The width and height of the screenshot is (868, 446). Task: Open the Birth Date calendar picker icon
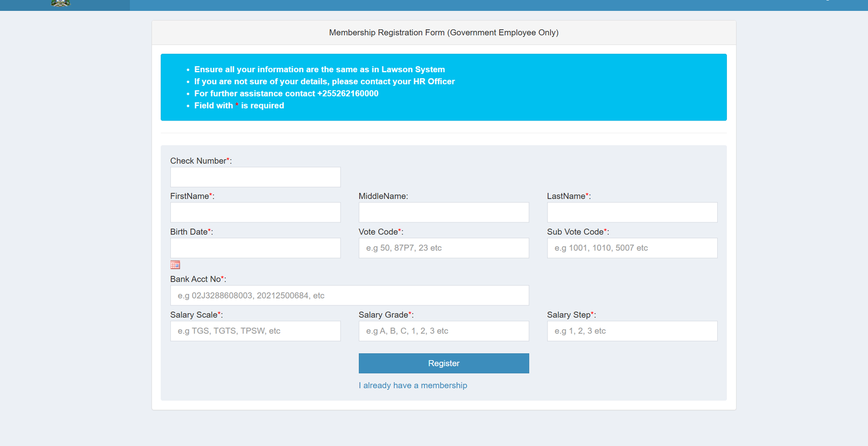175,265
